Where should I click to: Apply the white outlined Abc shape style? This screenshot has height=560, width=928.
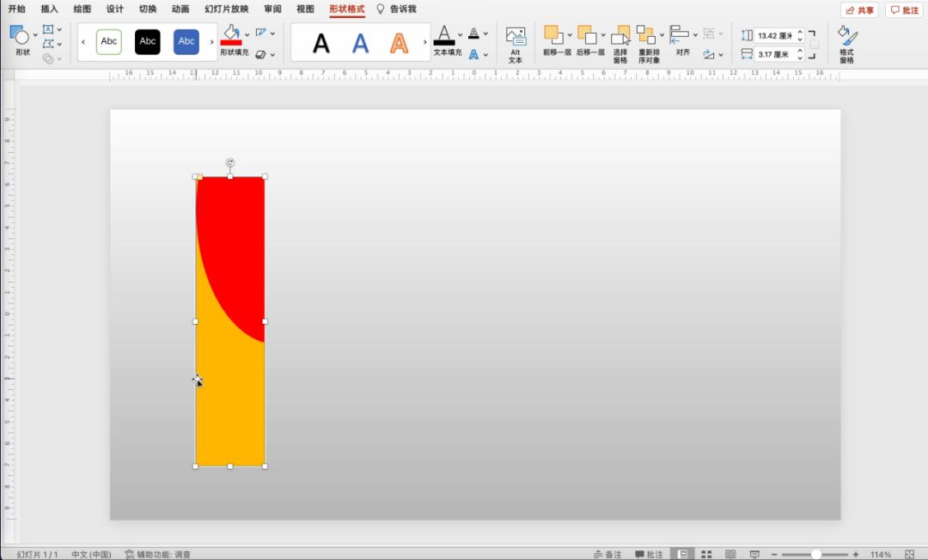coord(109,41)
